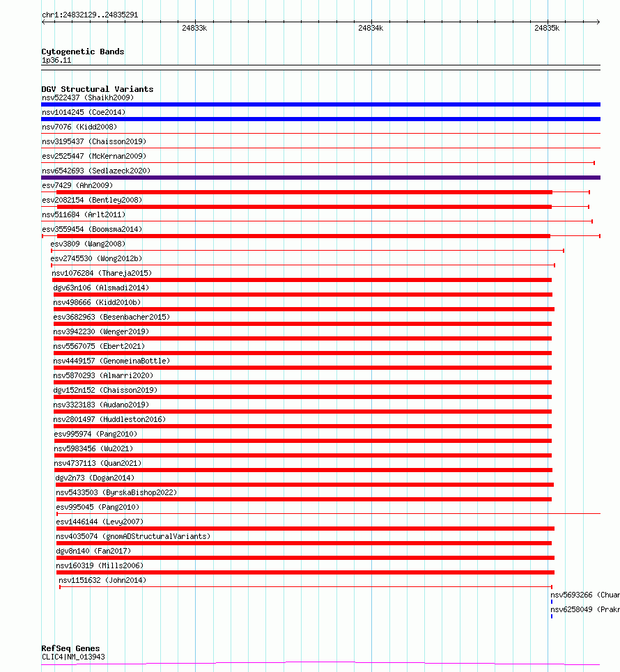This screenshot has height=672, width=620.
Task: Open variant nsv5693266 label
Action: point(585,595)
